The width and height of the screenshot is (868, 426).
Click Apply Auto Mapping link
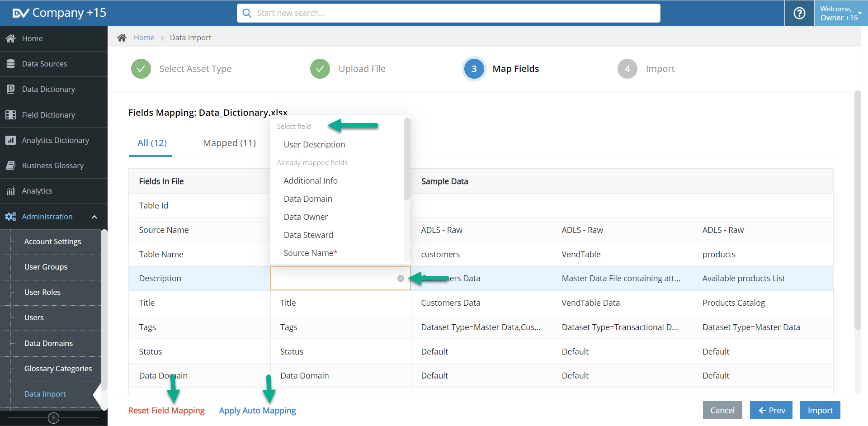click(257, 411)
